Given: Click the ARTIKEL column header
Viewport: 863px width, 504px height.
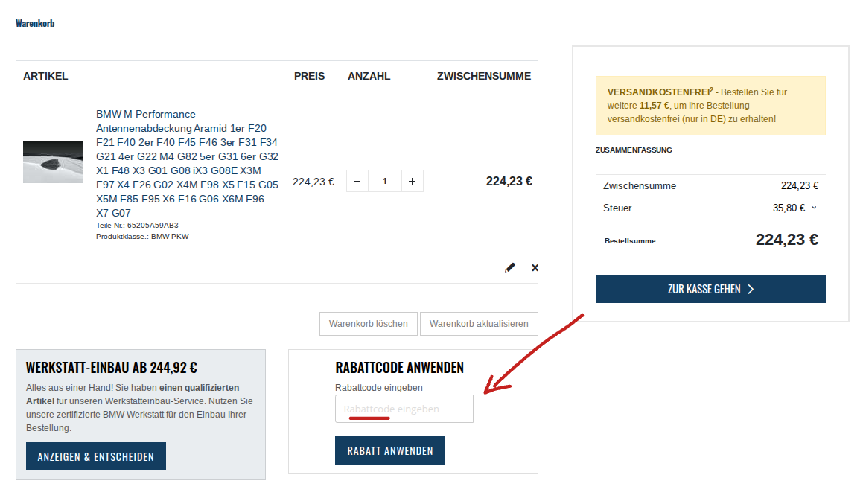Looking at the screenshot, I should pos(45,77).
